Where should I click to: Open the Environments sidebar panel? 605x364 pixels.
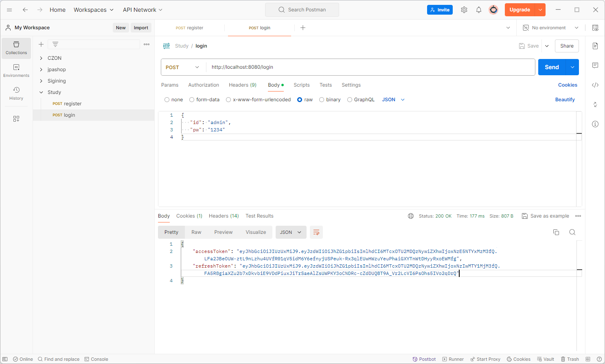tap(16, 71)
